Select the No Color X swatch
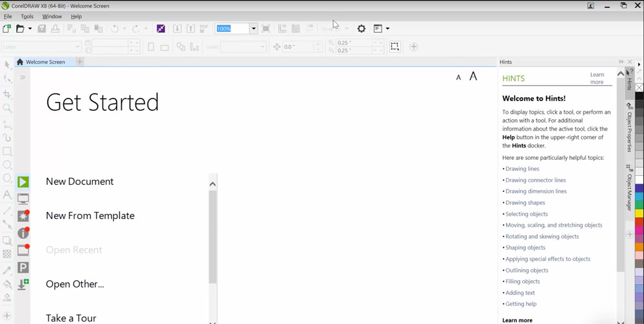Viewport: 644px width, 324px height. click(x=639, y=87)
